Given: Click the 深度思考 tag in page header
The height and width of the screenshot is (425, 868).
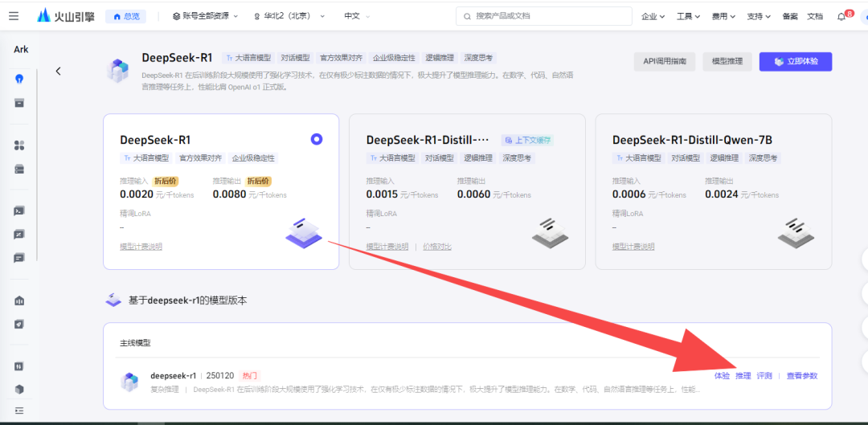Looking at the screenshot, I should tap(477, 58).
